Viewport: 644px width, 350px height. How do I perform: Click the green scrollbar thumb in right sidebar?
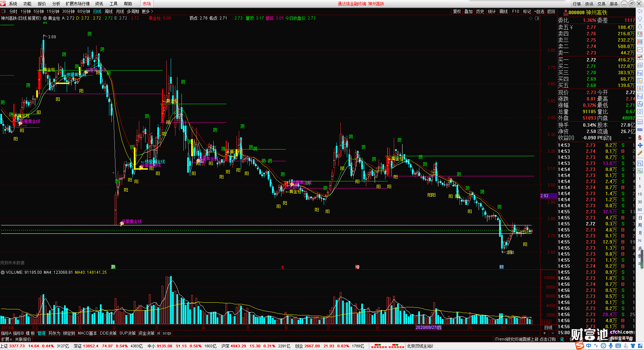(x=643, y=259)
